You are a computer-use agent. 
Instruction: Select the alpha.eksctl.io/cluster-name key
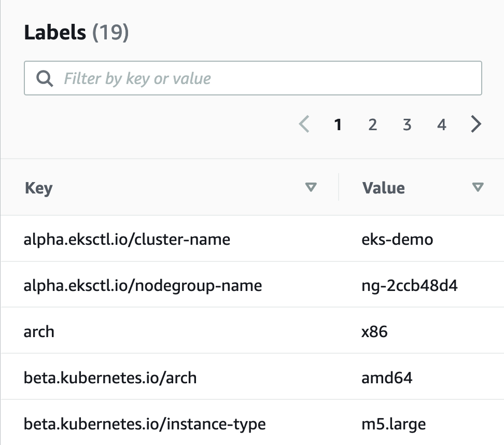pos(127,239)
